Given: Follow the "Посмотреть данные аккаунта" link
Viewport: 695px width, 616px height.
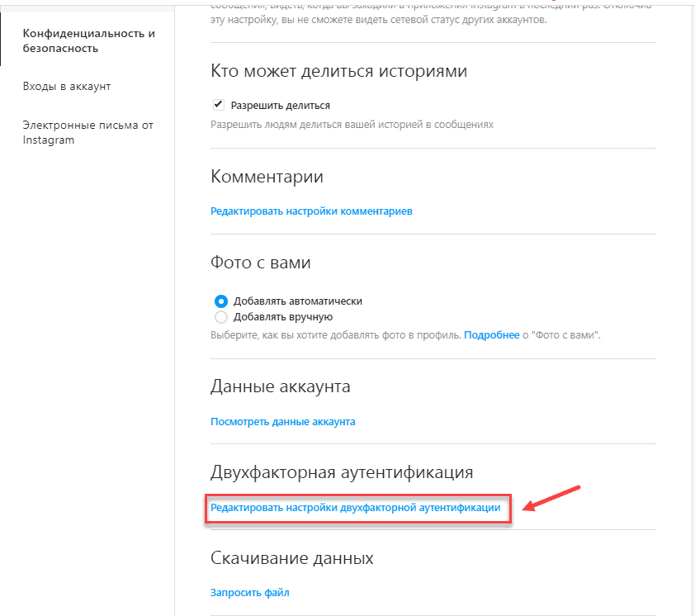Looking at the screenshot, I should click(283, 421).
